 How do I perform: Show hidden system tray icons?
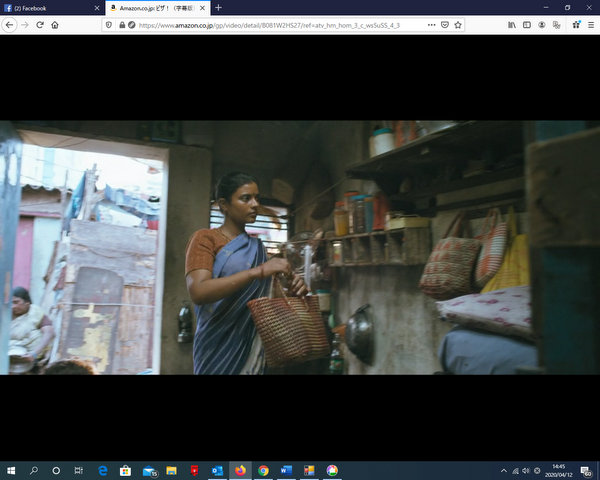(x=504, y=471)
